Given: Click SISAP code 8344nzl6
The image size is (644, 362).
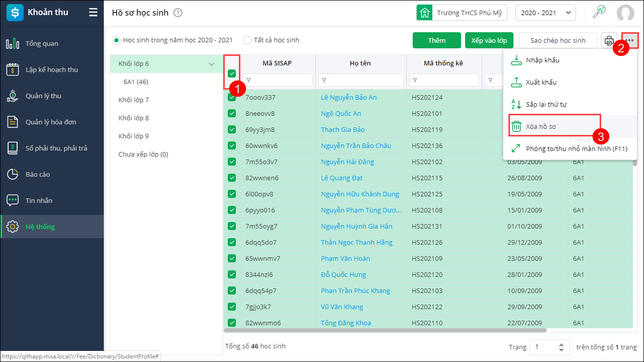Looking at the screenshot, I should 259,274.
